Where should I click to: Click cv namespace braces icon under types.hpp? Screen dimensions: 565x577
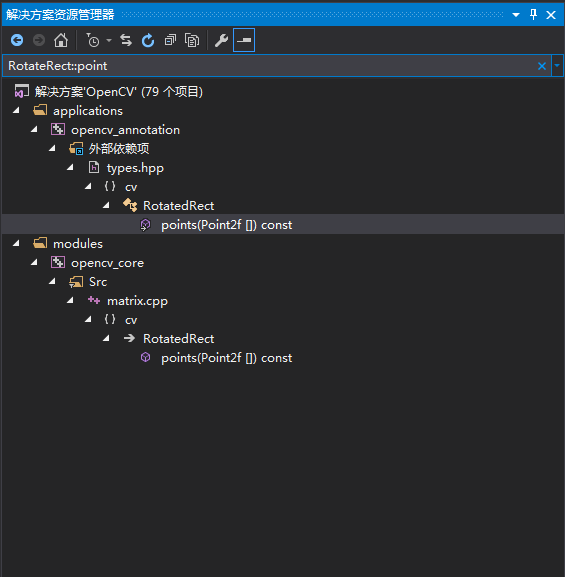click(x=110, y=186)
